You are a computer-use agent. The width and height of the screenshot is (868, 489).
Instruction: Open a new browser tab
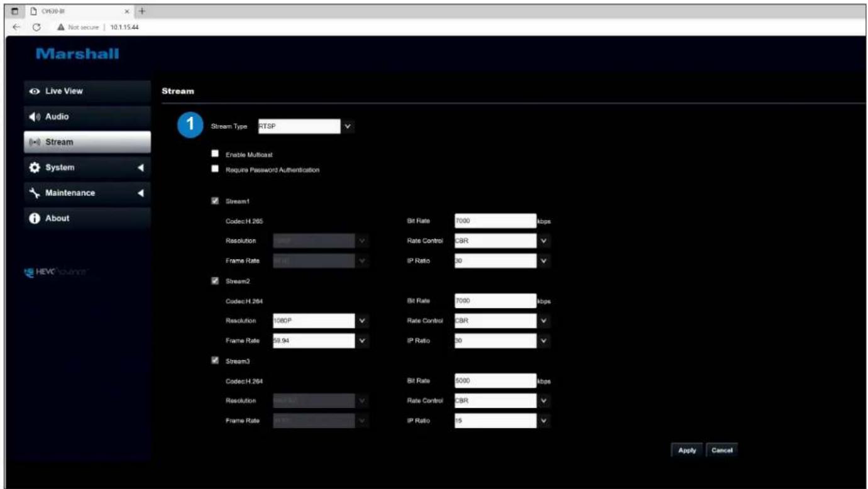pyautogui.click(x=142, y=13)
